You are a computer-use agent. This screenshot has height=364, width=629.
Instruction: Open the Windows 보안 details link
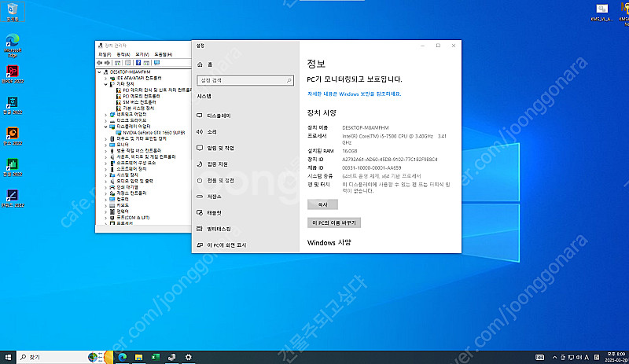tap(354, 94)
